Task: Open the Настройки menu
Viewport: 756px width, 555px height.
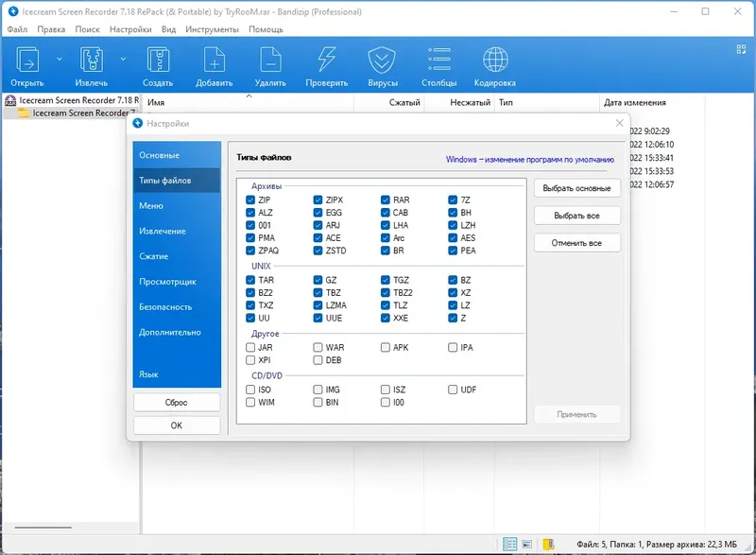Action: coord(129,29)
